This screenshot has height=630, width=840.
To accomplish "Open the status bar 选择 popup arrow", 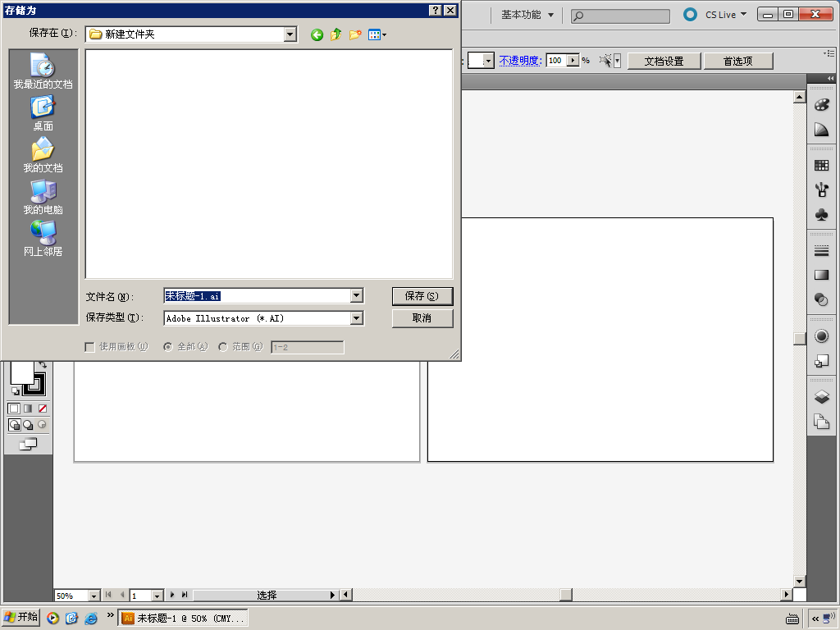I will 332,595.
